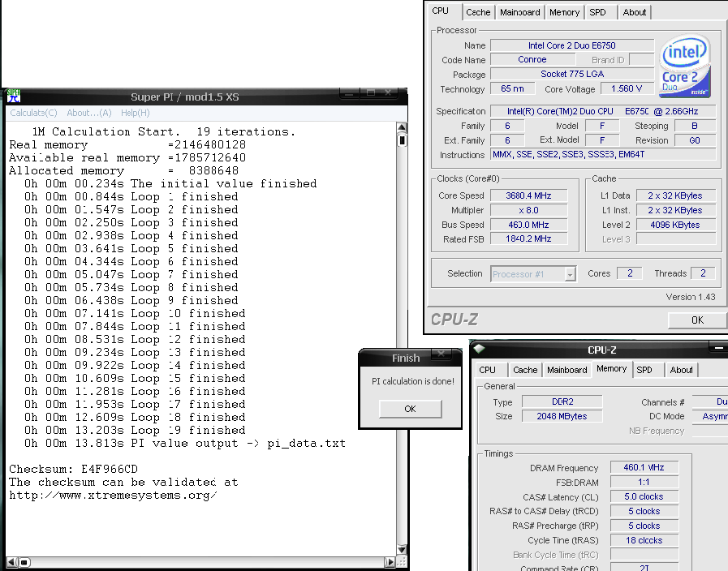The height and width of the screenshot is (571, 728).
Task: Click the Checksum: E4F966CD line
Action: pos(73,469)
